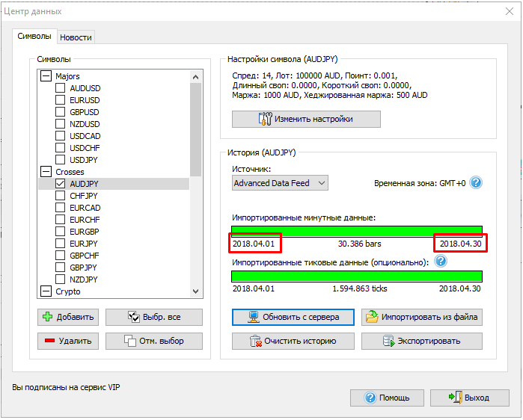Collapse the Crosses symbol group
The width and height of the screenshot is (523, 420).
(x=46, y=172)
